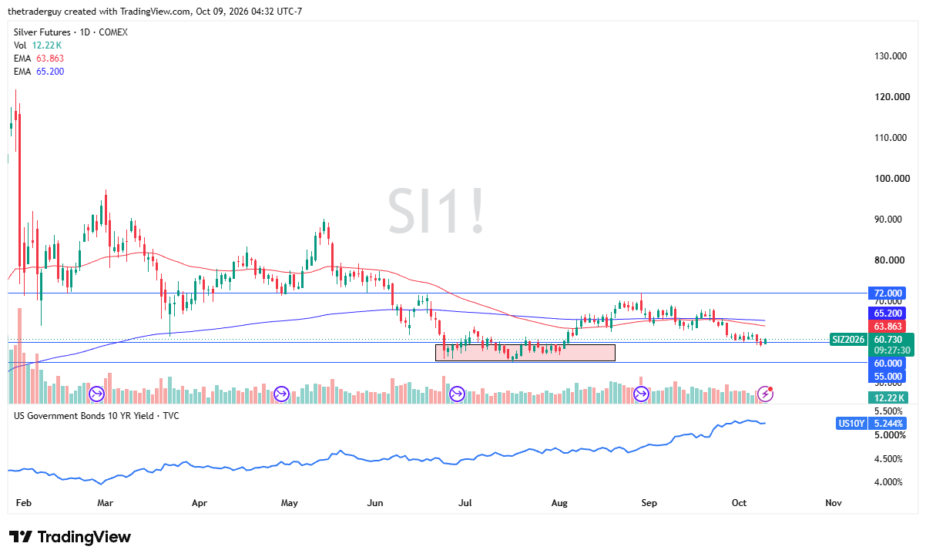Click the Jul label on the time axis
The image size is (926, 560).
tap(465, 503)
